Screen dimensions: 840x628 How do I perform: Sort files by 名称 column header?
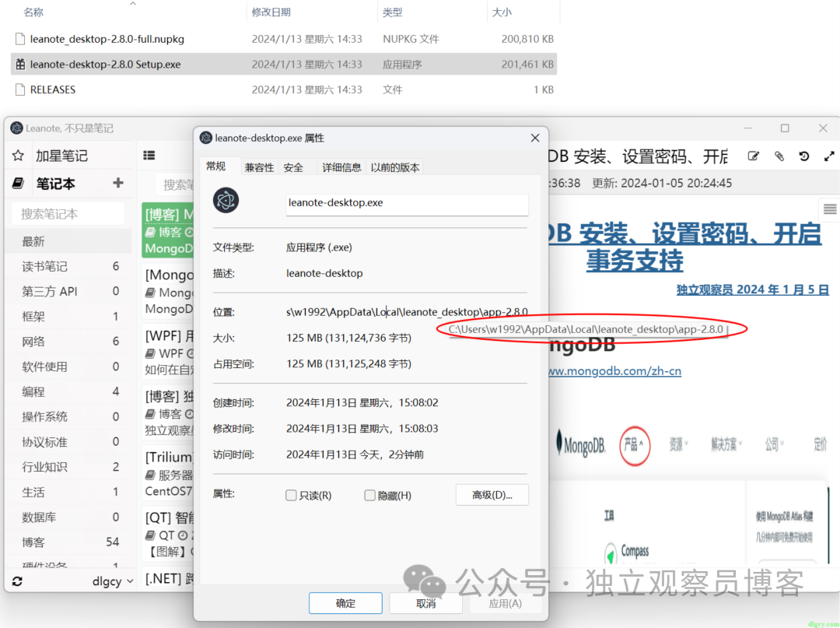[33, 12]
